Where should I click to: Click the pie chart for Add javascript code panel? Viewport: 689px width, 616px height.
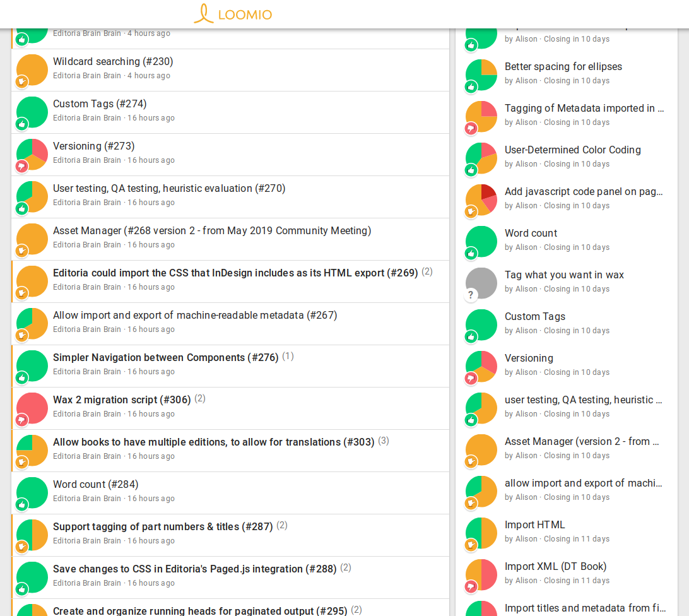point(481,199)
